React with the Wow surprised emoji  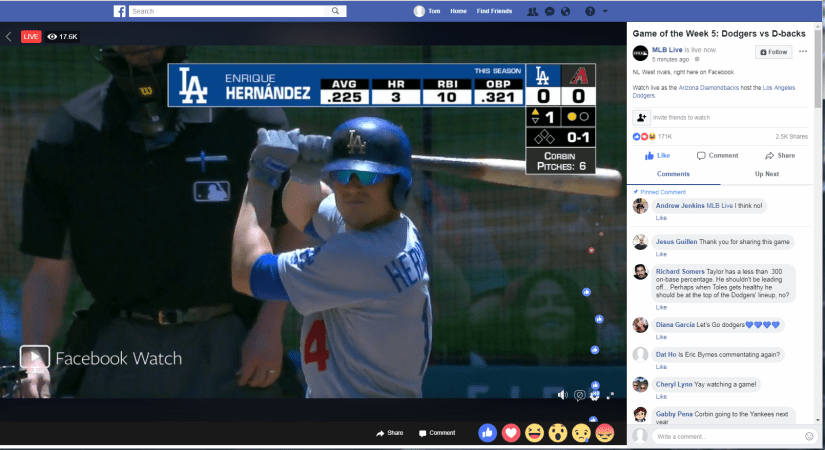point(558,433)
